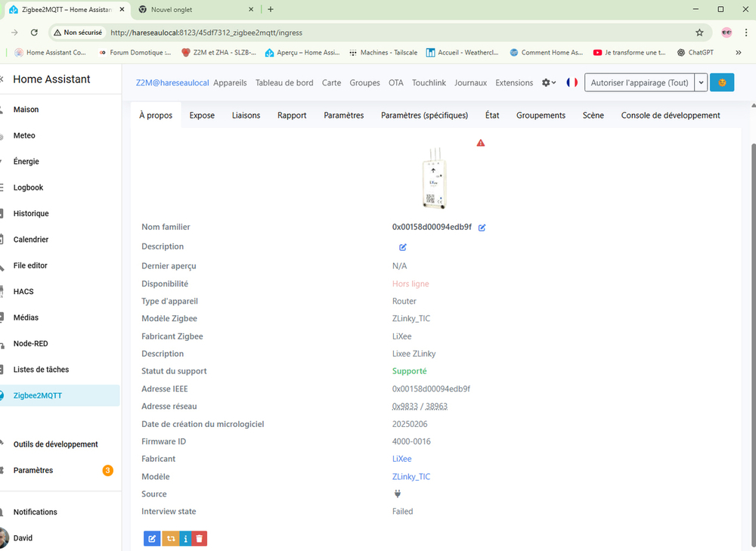The image size is (756, 551).
Task: Click the interview info icon button
Action: point(185,538)
